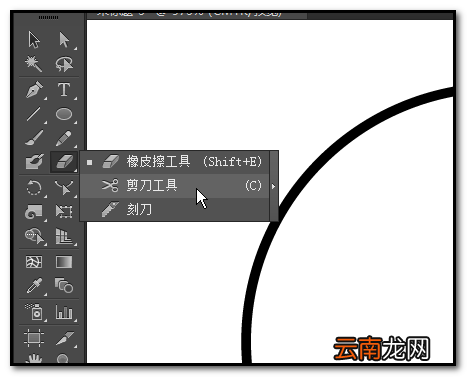Viewport: 467px width, 377px height.
Task: Select the Hand tool
Action: (x=34, y=358)
